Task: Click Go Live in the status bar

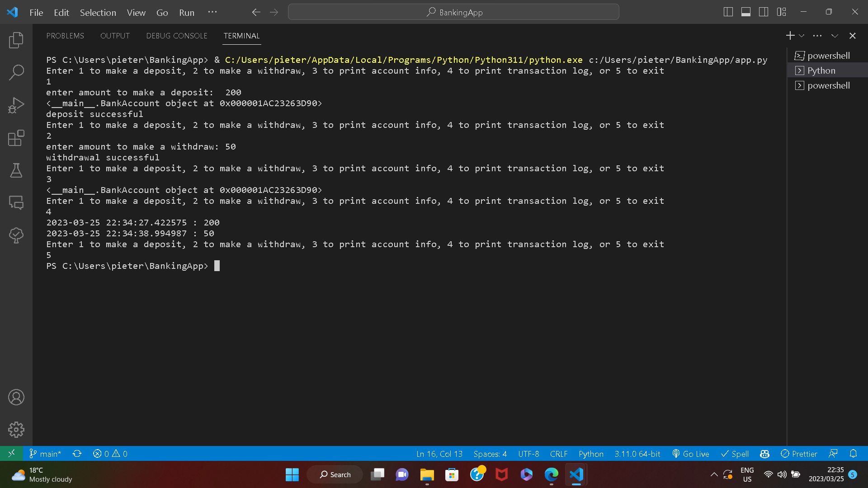Action: coord(691,454)
